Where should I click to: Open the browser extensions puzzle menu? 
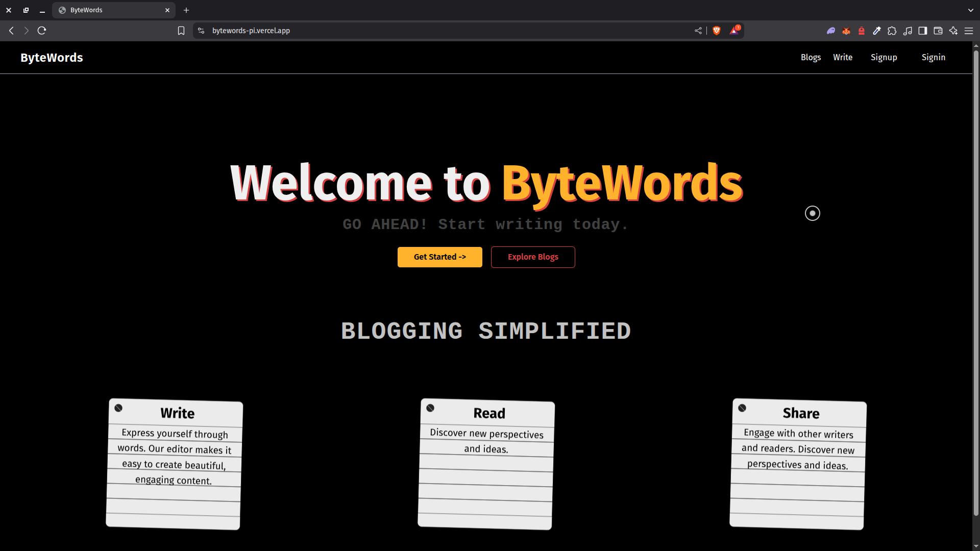coord(892,31)
